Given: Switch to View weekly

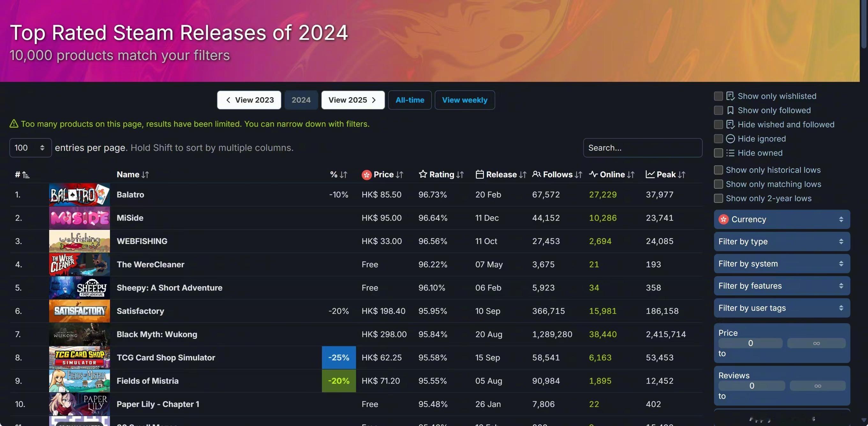Looking at the screenshot, I should tap(465, 100).
